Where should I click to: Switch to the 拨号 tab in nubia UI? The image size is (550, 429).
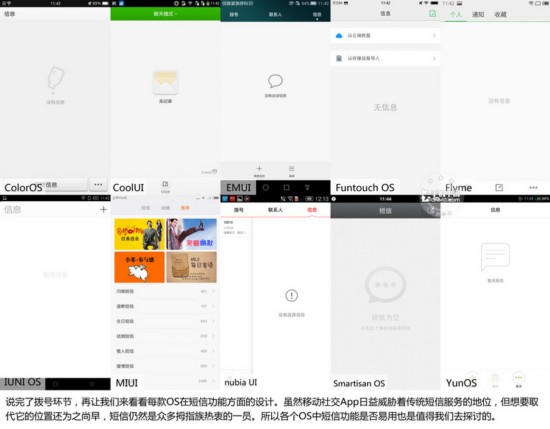tap(239, 210)
